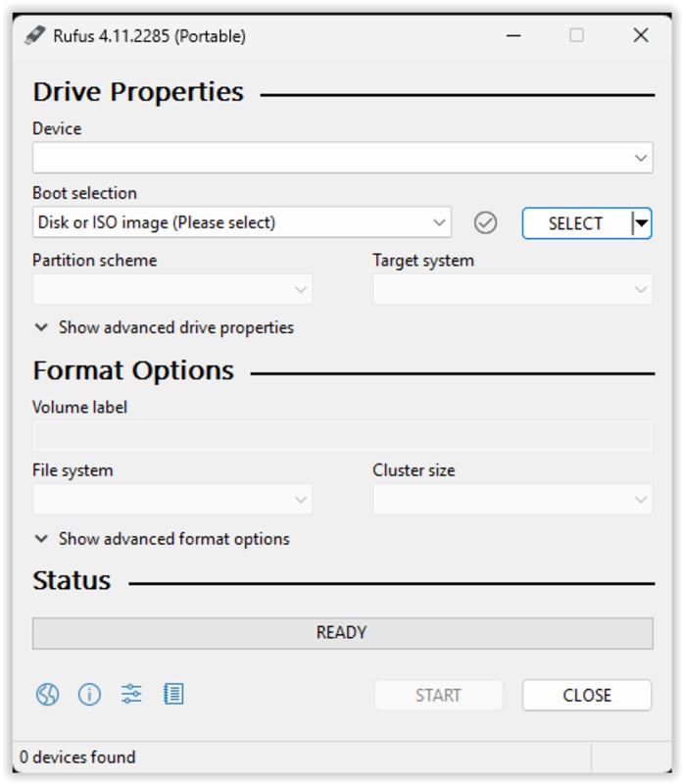Open the Partition scheme dropdown
Screen dimensions: 683x784
(172, 289)
